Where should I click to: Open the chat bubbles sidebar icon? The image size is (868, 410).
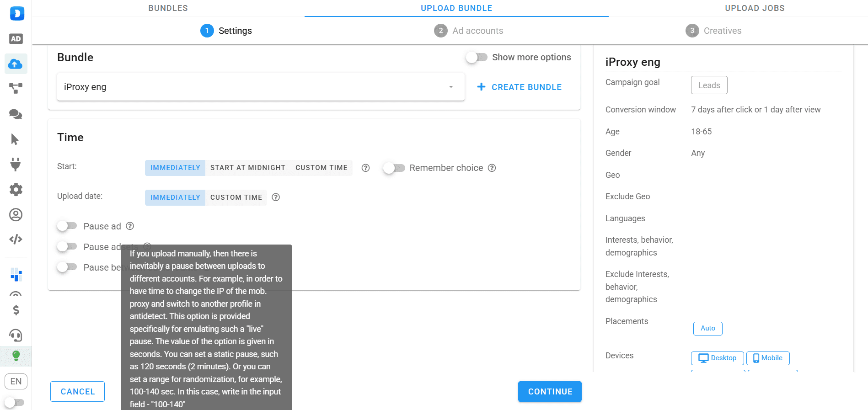coord(16,114)
